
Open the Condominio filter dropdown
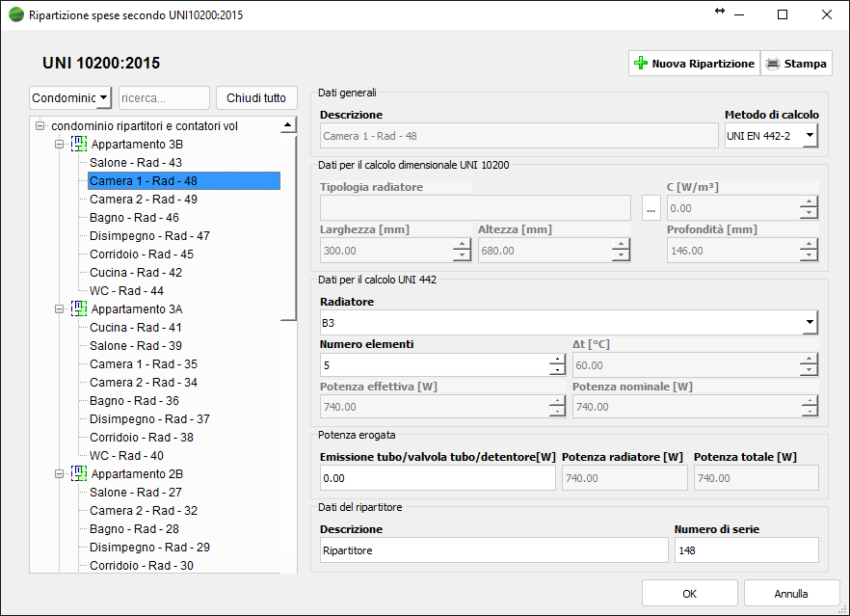103,98
